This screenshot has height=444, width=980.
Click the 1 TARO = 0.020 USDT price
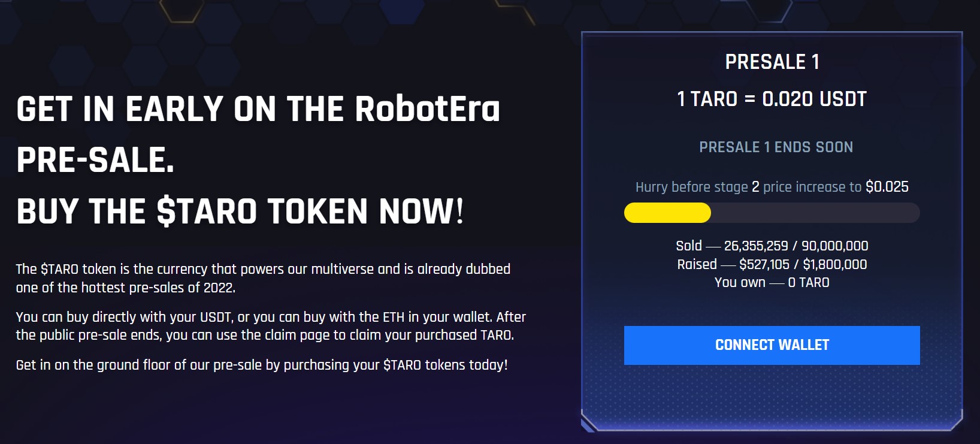point(772,99)
